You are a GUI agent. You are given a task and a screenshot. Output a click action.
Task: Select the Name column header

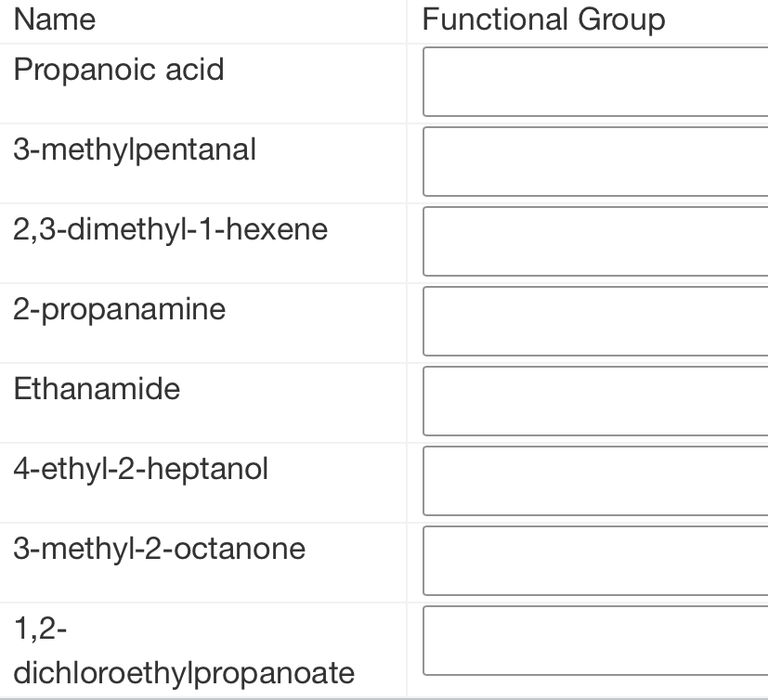pos(55,19)
